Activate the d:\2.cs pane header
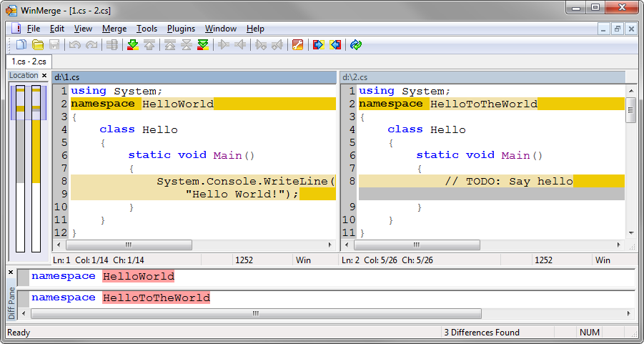 point(482,77)
